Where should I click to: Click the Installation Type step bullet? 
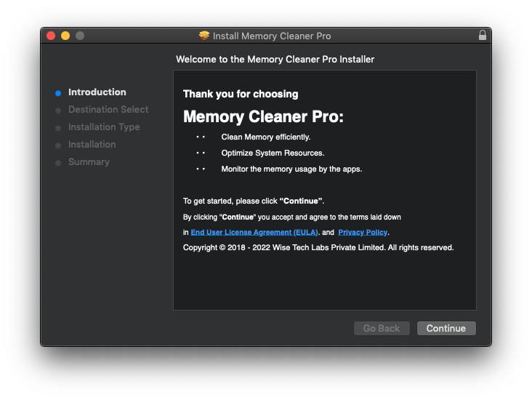coord(58,128)
